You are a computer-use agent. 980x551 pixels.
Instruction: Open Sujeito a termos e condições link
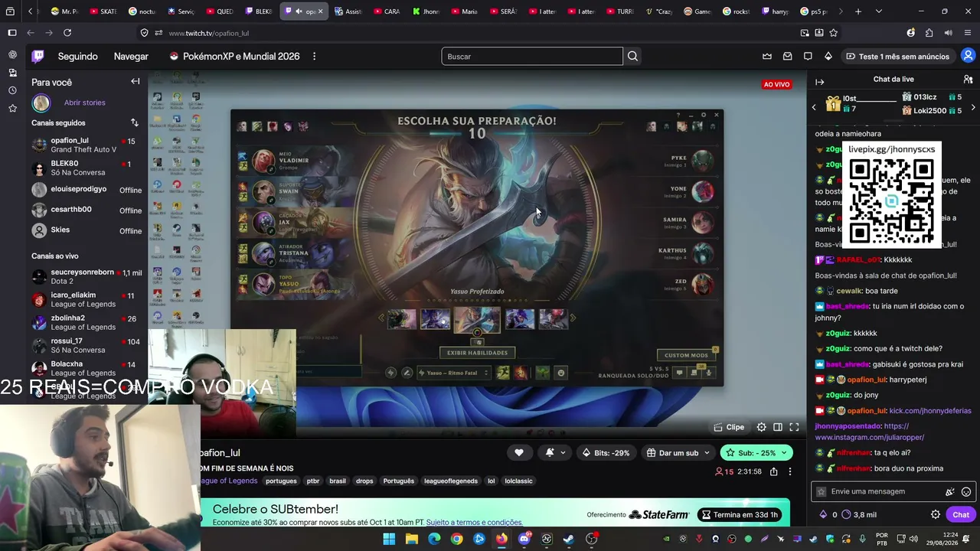click(474, 522)
